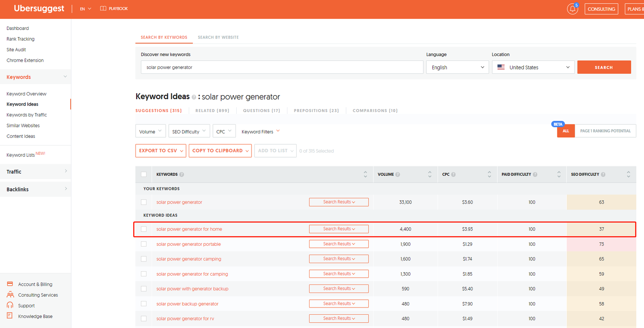
Task: Check the 'solar power generator for home' checkbox
Action: [x=144, y=229]
